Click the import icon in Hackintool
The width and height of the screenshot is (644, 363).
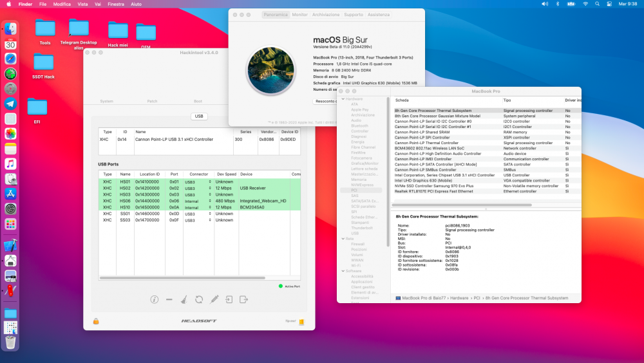(229, 299)
